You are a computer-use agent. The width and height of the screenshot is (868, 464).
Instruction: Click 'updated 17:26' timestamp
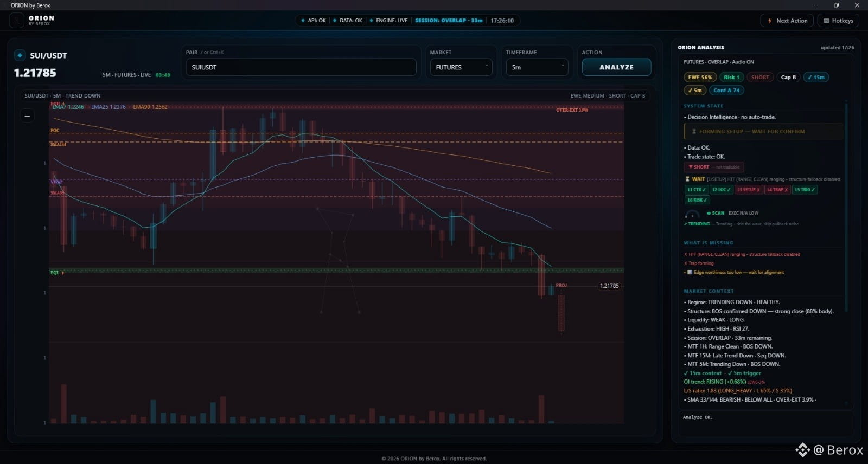point(837,48)
